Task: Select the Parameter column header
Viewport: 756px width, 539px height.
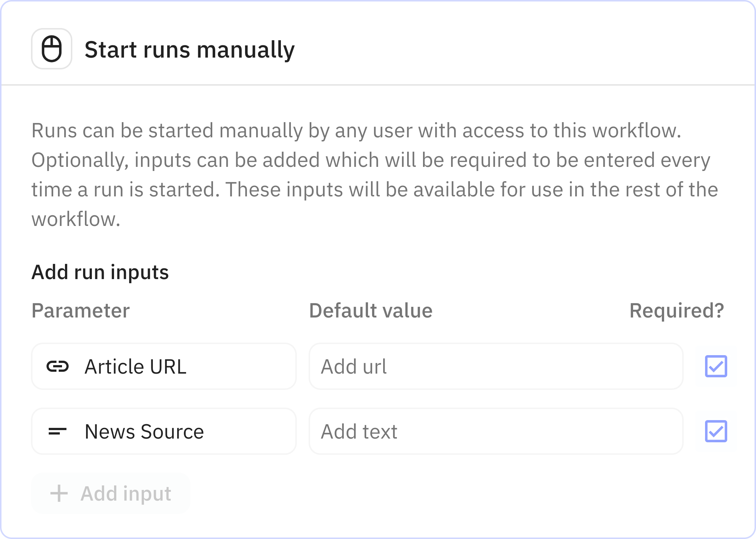Action: 80,310
